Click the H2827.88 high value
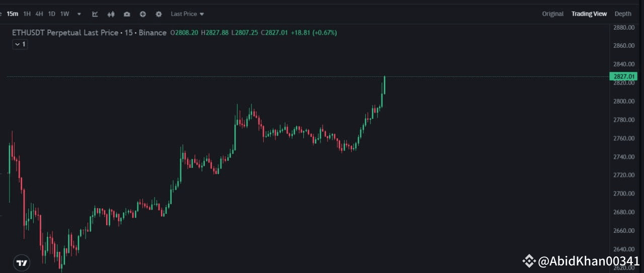 coord(215,33)
